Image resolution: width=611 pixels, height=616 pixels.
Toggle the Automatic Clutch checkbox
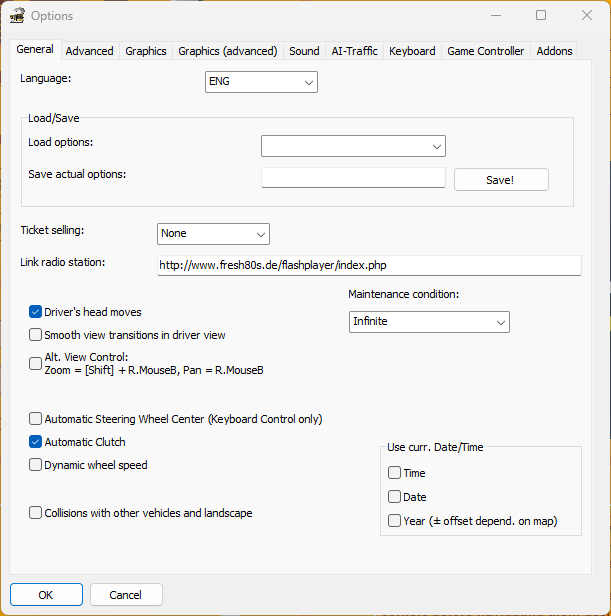pos(36,442)
